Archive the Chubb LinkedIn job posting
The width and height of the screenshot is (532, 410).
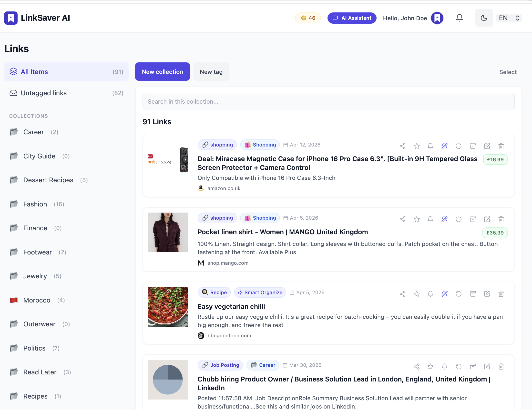pyautogui.click(x=473, y=366)
